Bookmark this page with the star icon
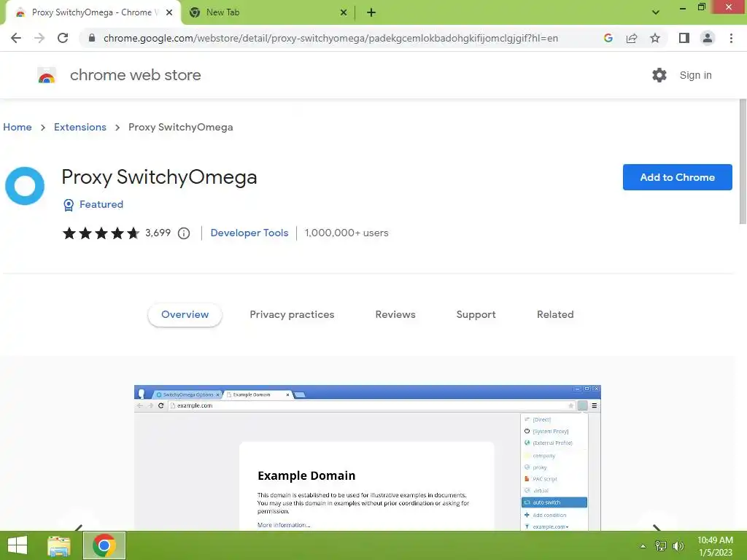The image size is (747, 560). 655,38
